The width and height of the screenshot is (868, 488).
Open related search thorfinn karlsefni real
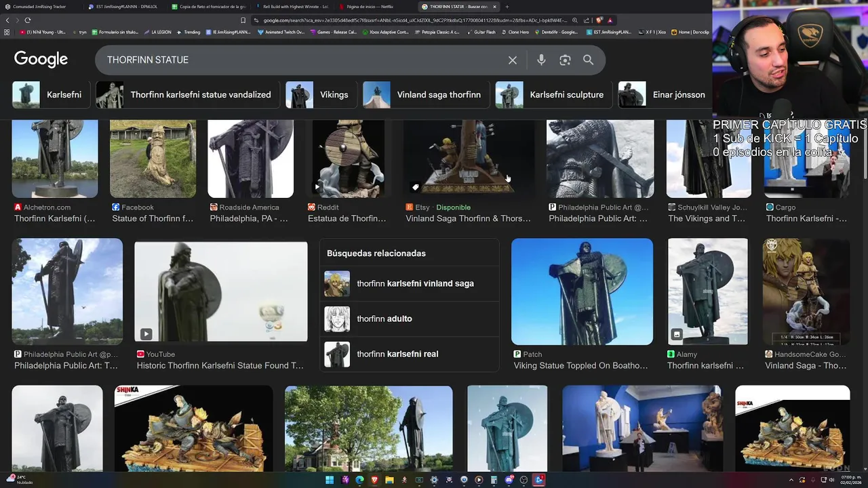pyautogui.click(x=410, y=354)
